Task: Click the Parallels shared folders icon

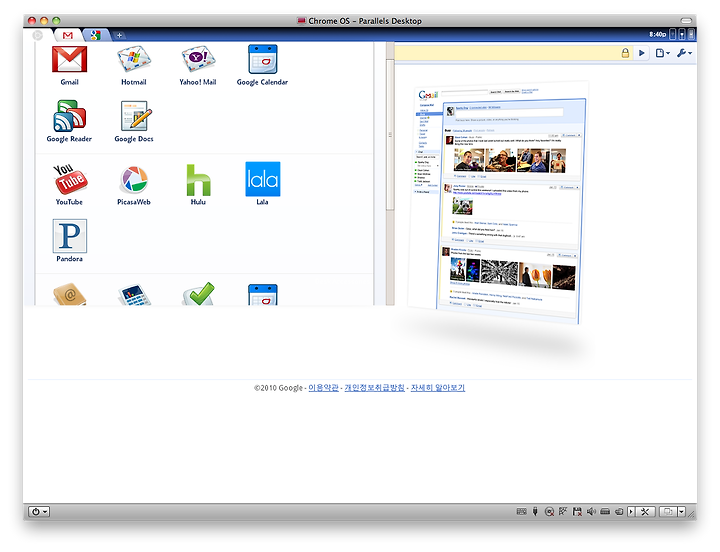Action: [x=619, y=512]
